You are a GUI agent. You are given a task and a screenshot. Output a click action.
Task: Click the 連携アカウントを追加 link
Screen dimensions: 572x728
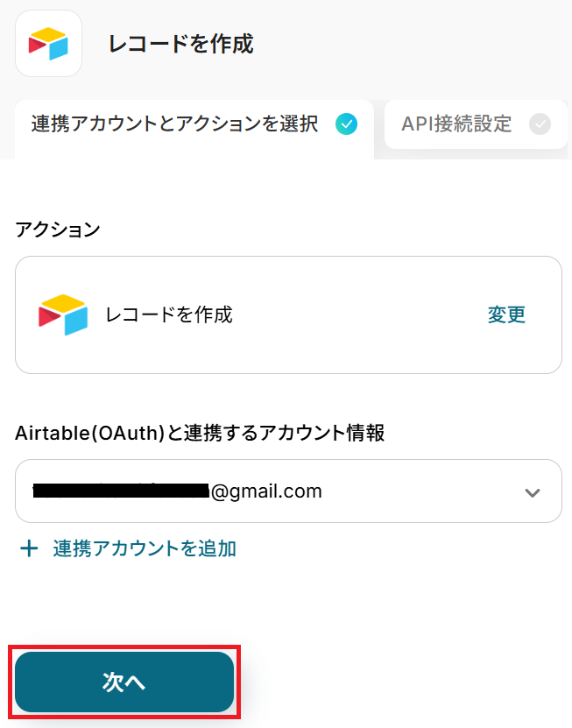(x=145, y=549)
